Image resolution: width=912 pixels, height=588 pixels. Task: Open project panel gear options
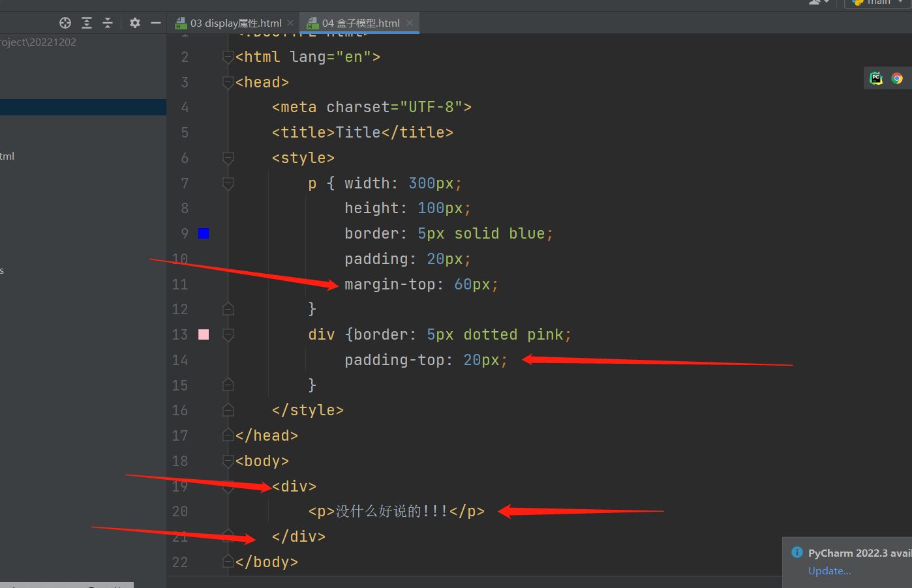135,23
